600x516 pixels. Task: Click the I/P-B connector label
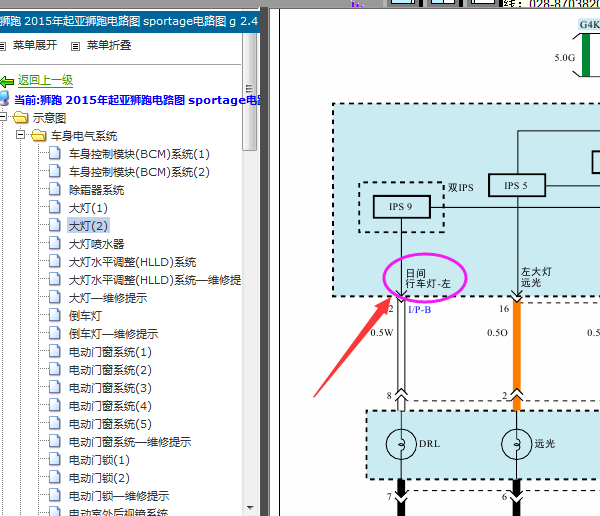coord(419,310)
